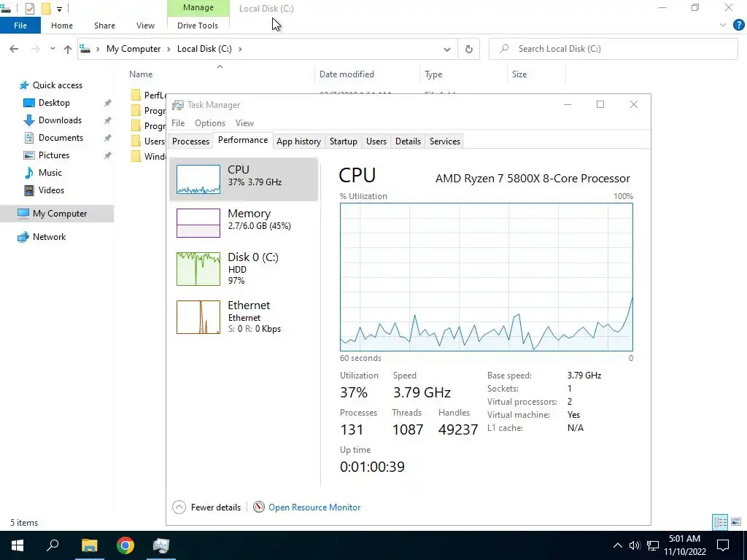Open Task Manager View menu
The image size is (747, 560).
(245, 123)
